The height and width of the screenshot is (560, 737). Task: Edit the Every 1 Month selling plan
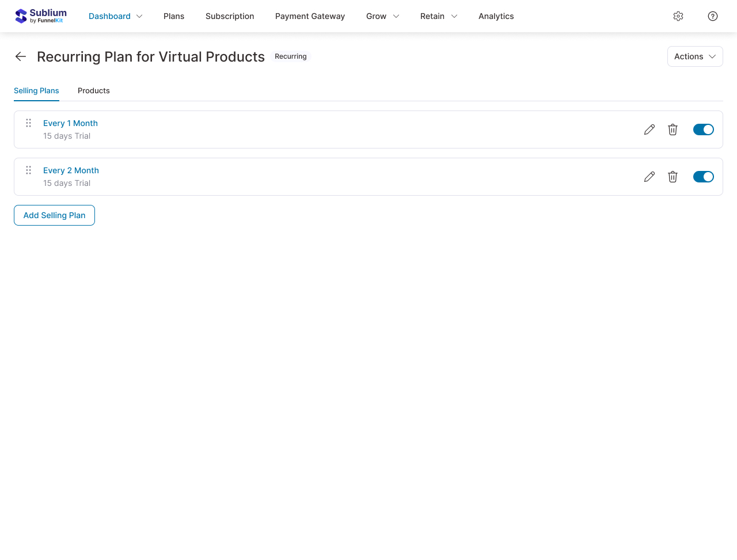[649, 129]
